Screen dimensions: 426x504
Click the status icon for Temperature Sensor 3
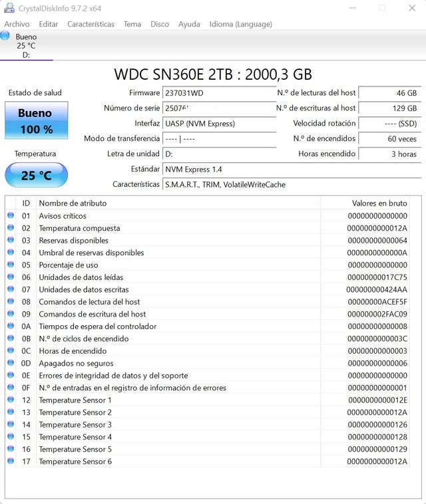pos(11,424)
